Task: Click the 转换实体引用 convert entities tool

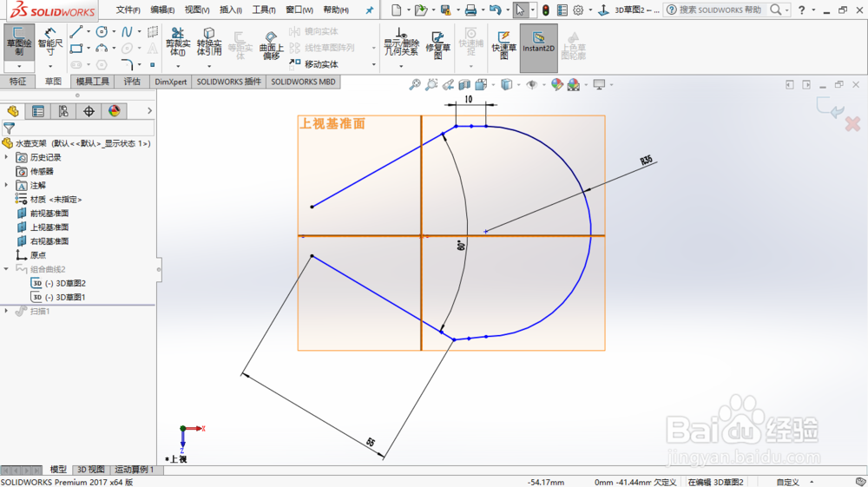Action: [208, 42]
